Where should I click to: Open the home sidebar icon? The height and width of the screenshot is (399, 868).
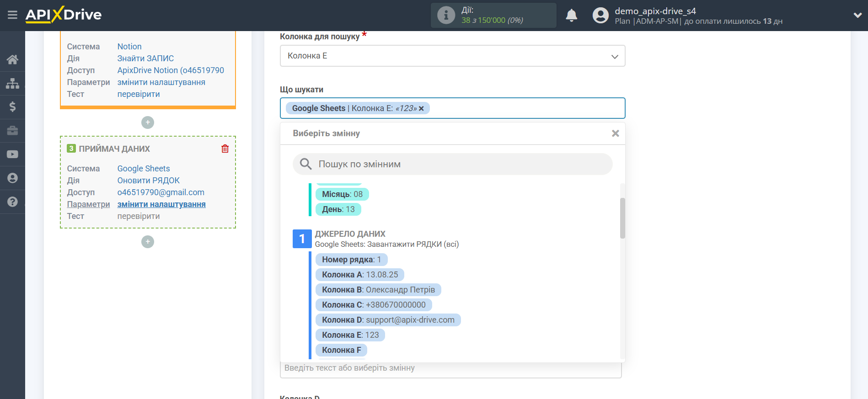(12, 59)
